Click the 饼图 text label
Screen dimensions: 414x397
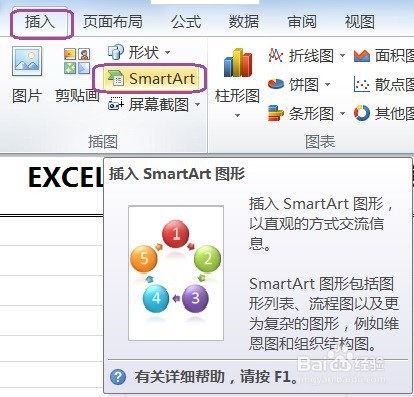(x=304, y=84)
